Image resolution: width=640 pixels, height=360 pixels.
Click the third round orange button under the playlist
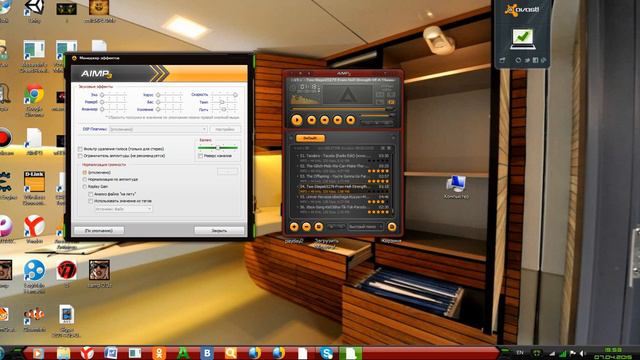click(319, 227)
